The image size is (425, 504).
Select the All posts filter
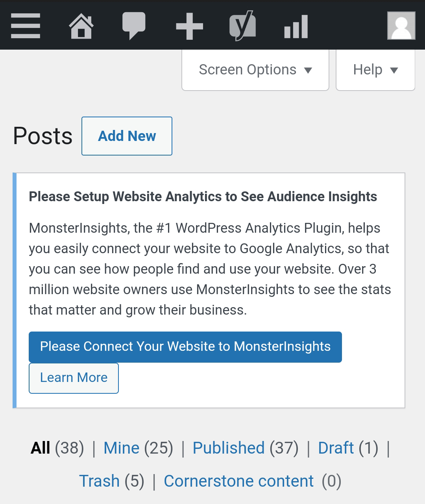tap(41, 448)
